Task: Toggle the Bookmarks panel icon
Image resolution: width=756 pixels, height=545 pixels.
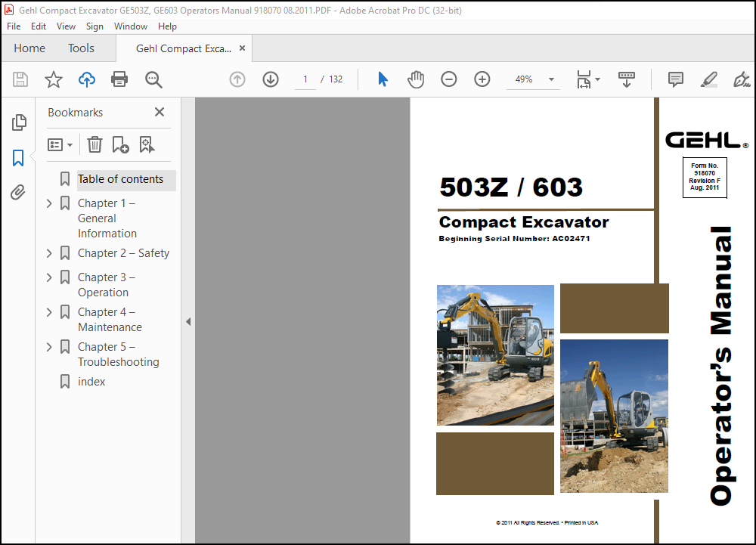Action: 18,157
